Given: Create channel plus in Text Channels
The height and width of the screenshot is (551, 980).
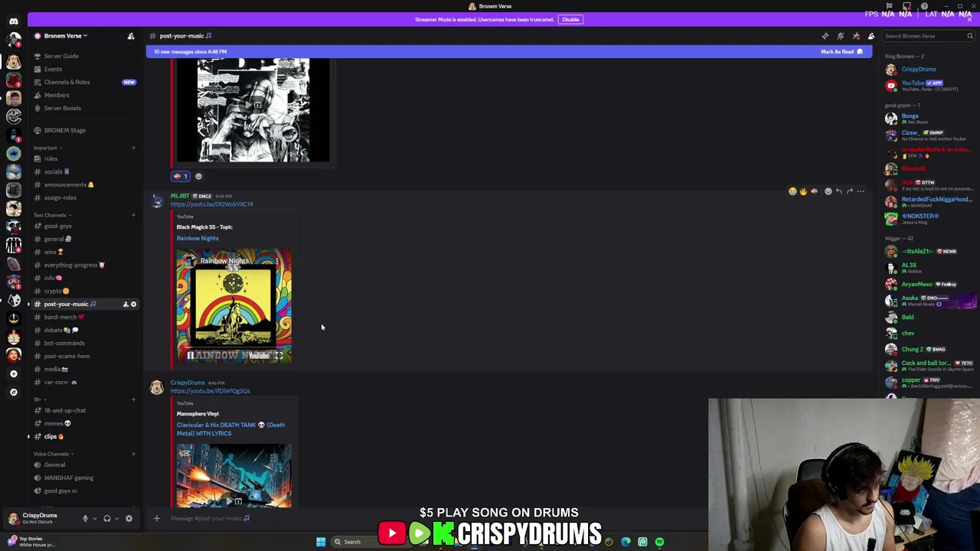Looking at the screenshot, I should coord(133,215).
